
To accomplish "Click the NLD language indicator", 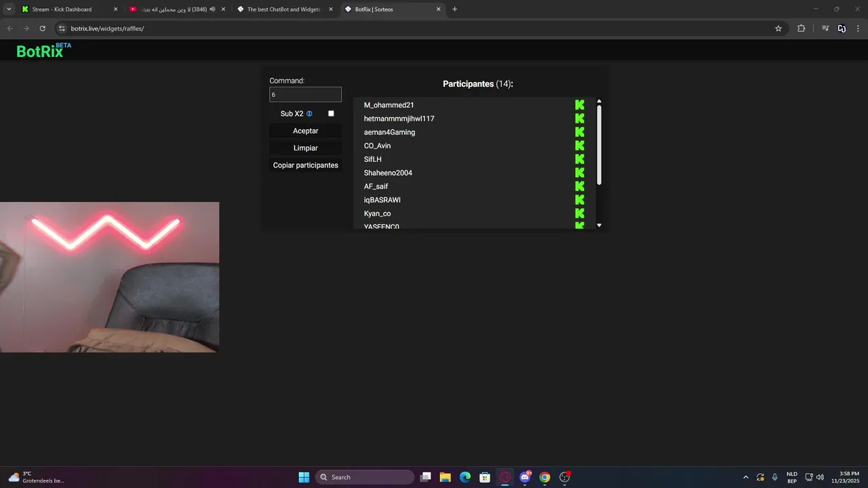I will point(791,477).
